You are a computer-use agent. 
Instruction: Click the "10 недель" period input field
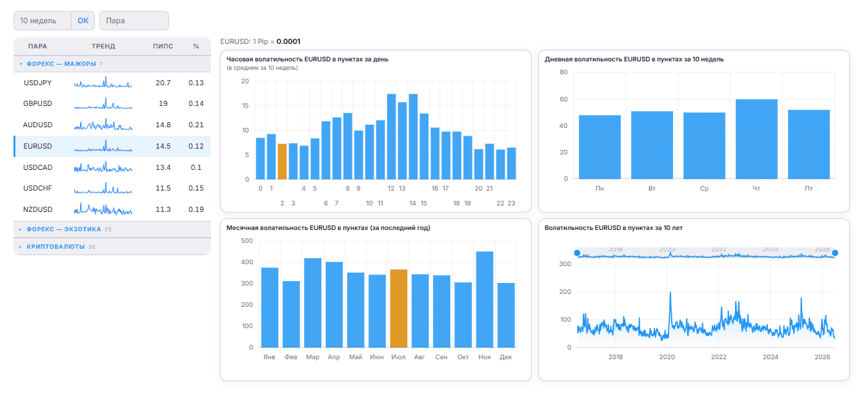pos(43,21)
